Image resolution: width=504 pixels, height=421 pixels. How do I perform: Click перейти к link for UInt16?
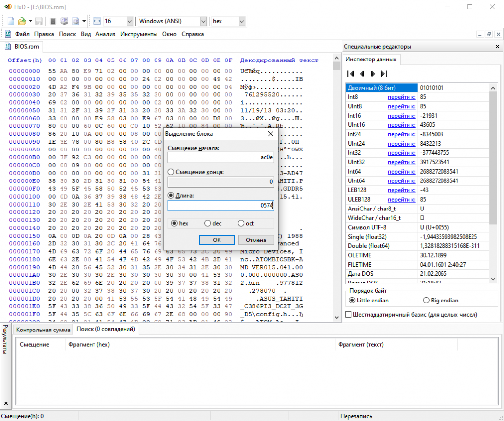click(402, 125)
